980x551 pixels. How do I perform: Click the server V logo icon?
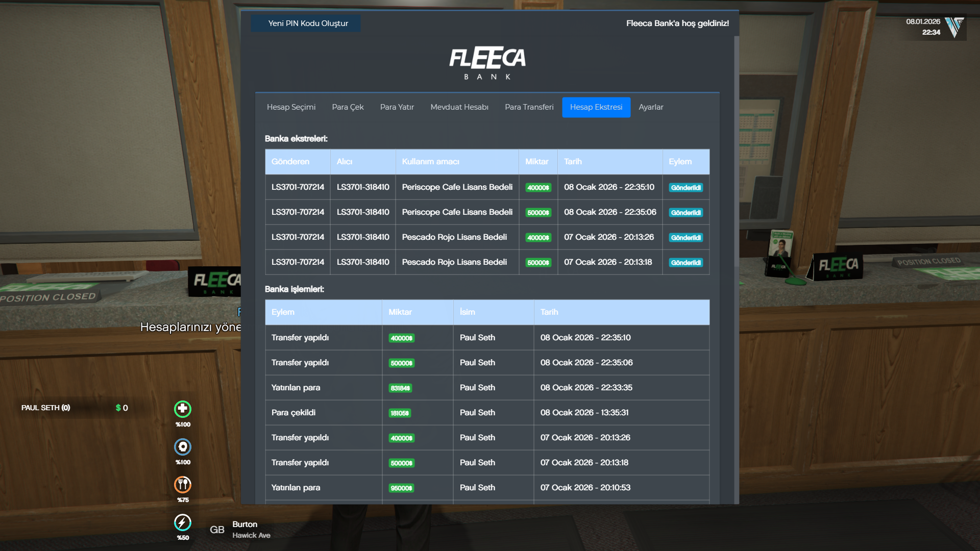tap(954, 27)
